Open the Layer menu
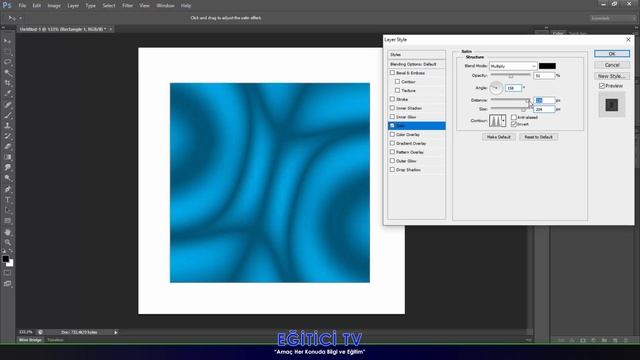 point(73,6)
